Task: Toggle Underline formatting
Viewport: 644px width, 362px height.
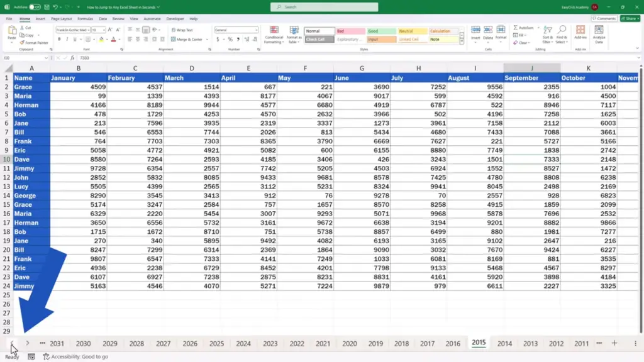Action: click(x=75, y=40)
